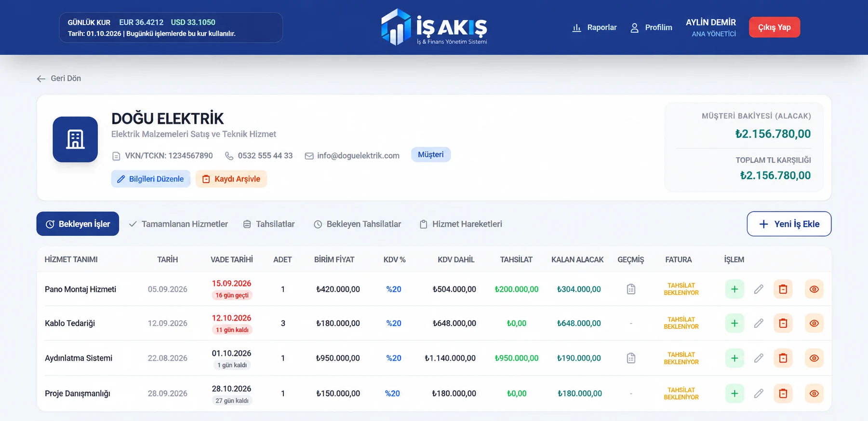868x421 pixels.
Task: Delete the Proje Danışmanlığı row
Action: click(783, 394)
